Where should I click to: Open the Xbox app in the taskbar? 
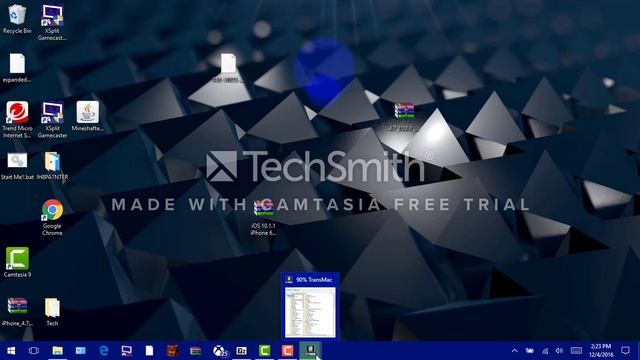point(220,351)
